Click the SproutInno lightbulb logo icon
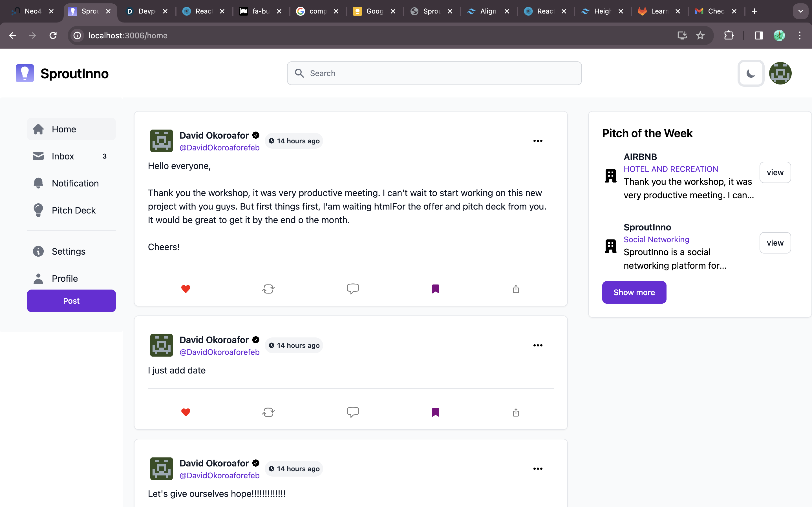812x507 pixels. [25, 73]
